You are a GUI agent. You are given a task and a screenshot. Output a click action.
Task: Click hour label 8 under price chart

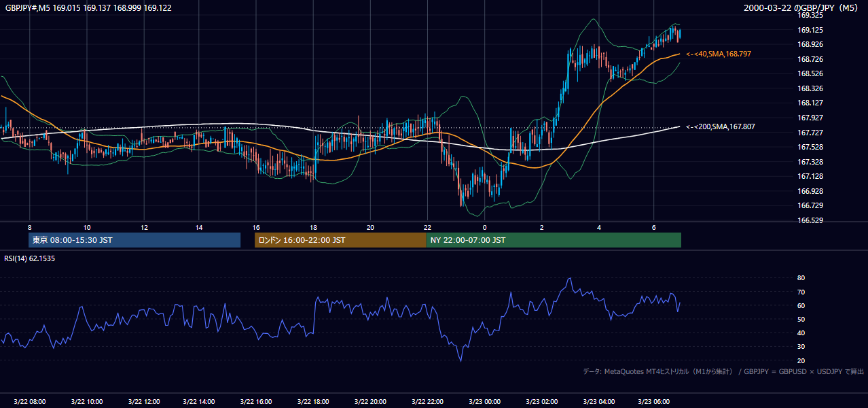pyautogui.click(x=30, y=227)
